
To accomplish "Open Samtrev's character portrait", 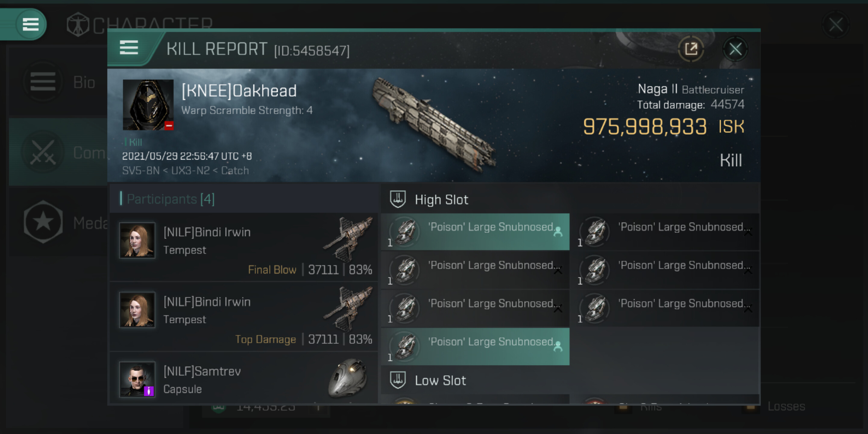I will tap(137, 379).
